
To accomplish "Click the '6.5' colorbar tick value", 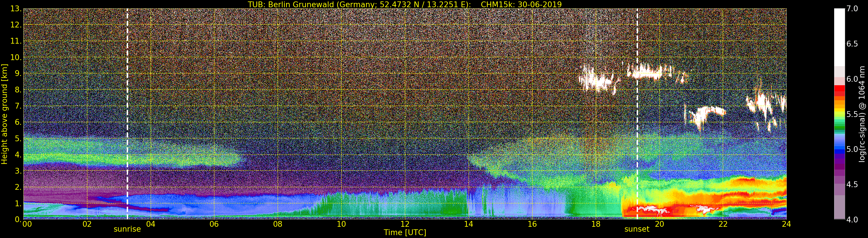I will click(852, 44).
